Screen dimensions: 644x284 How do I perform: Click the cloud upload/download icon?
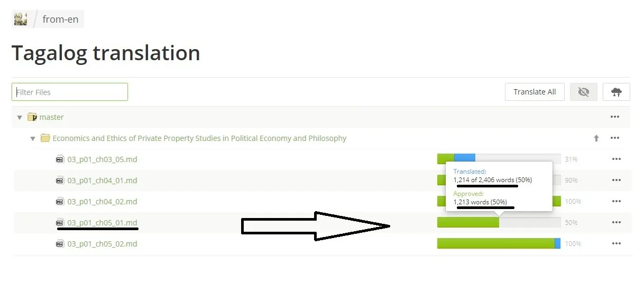click(x=617, y=92)
